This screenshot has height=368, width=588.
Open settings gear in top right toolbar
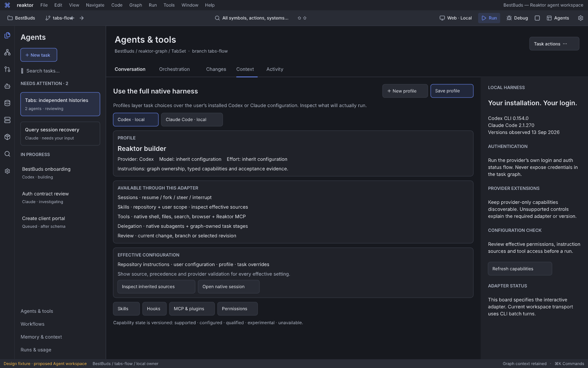(x=581, y=18)
